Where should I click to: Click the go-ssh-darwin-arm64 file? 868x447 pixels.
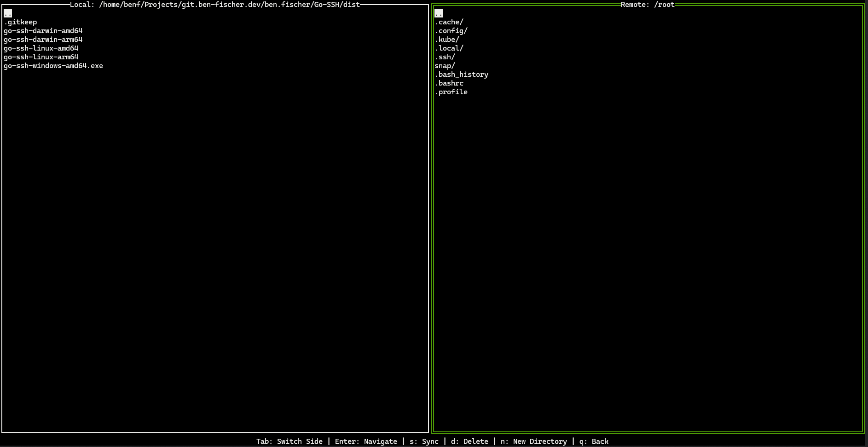pyautogui.click(x=43, y=40)
